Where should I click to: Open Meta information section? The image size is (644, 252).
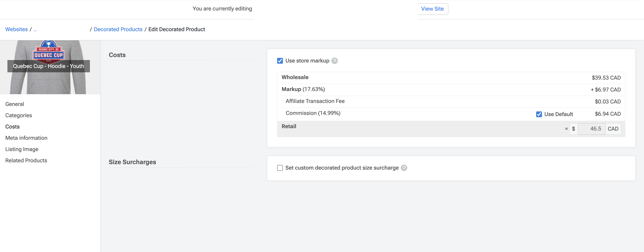pyautogui.click(x=26, y=138)
